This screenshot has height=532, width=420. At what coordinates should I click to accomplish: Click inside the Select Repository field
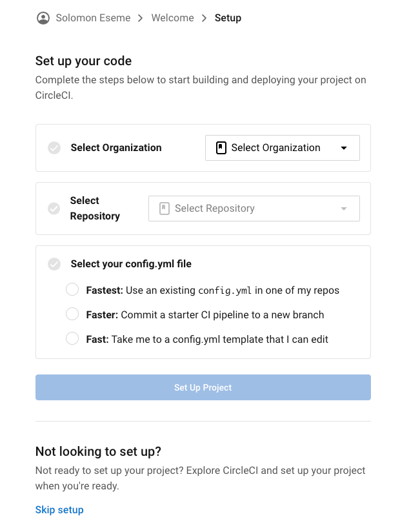coord(254,208)
